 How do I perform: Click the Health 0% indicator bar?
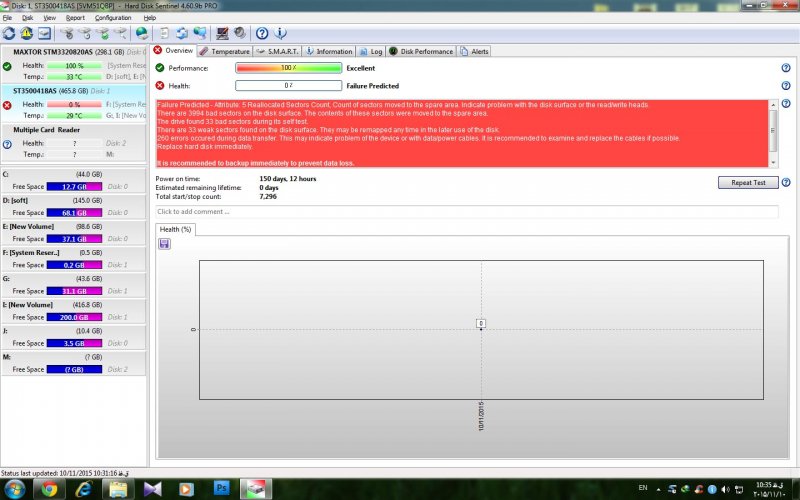pyautogui.click(x=288, y=86)
